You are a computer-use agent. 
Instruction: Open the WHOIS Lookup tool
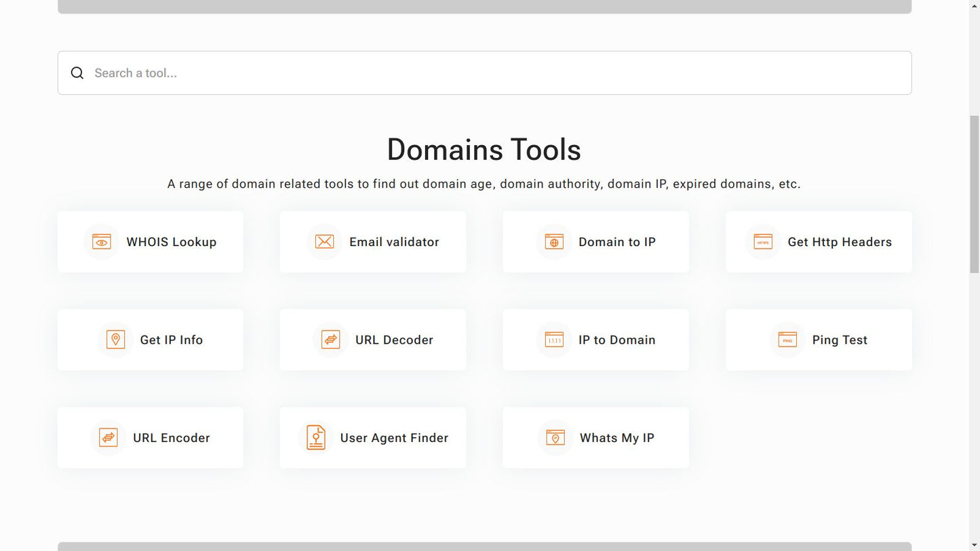click(151, 242)
